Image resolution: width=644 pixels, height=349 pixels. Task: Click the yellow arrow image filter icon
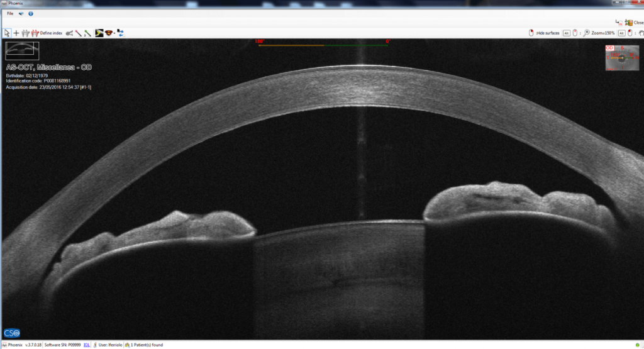pyautogui.click(x=99, y=33)
